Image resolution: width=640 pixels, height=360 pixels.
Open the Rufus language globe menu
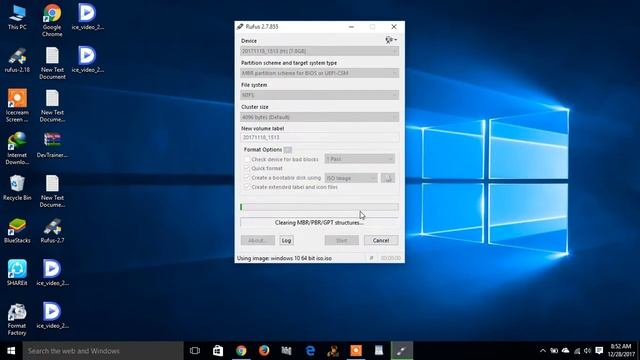click(391, 40)
